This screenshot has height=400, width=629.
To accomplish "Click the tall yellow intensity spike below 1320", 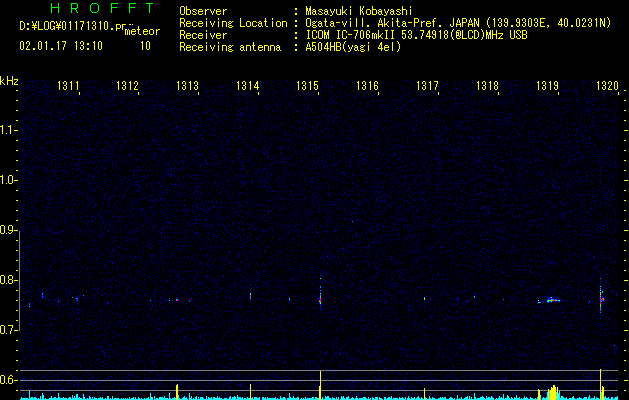I will point(600,384).
